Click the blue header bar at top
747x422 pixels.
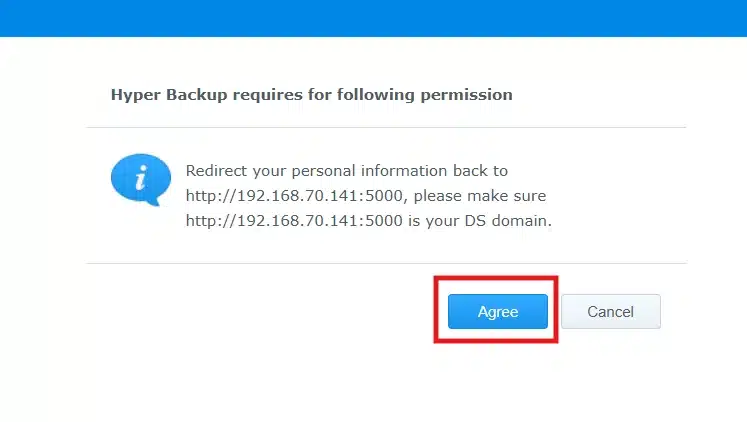coord(373,18)
